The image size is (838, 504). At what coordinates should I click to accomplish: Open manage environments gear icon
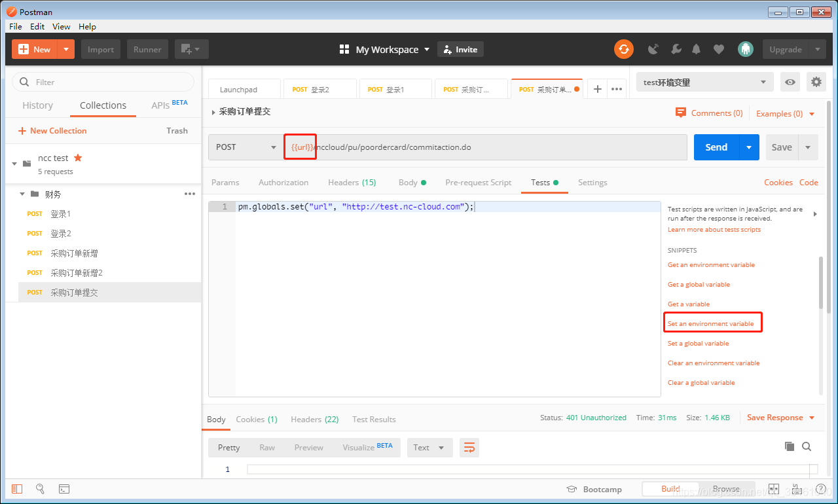point(816,82)
